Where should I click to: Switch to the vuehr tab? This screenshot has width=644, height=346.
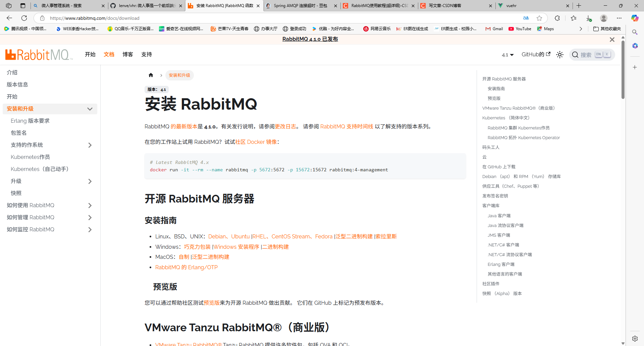point(533,6)
